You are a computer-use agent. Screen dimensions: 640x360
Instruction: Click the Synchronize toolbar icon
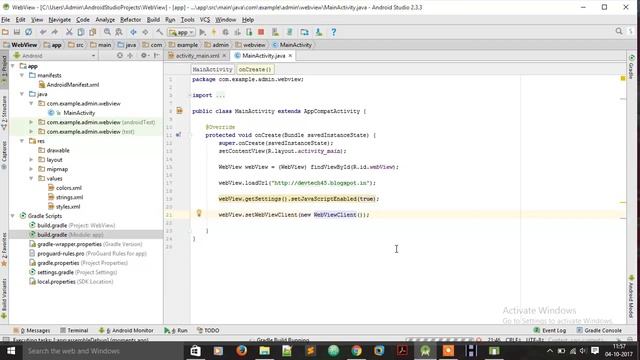(x=29, y=32)
